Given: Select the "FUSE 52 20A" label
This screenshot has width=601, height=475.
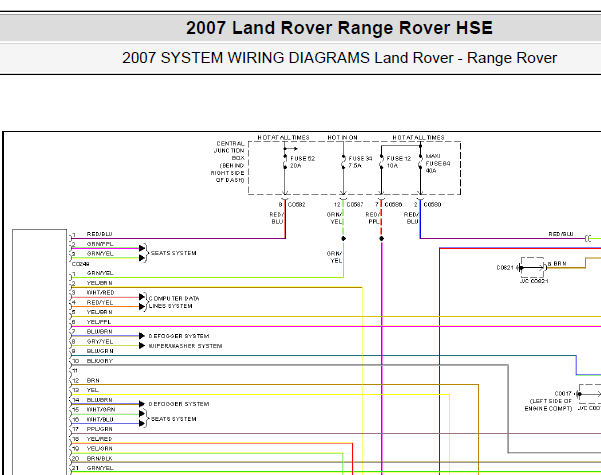Looking at the screenshot, I should [302, 162].
